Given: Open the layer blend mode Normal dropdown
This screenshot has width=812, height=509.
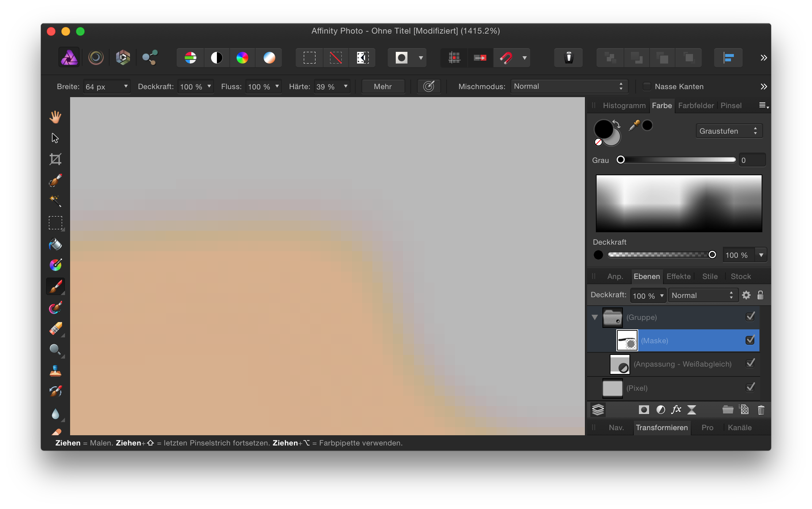Looking at the screenshot, I should [703, 295].
